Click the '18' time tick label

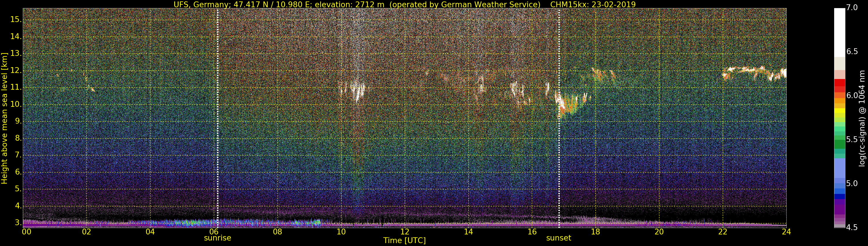coord(595,232)
